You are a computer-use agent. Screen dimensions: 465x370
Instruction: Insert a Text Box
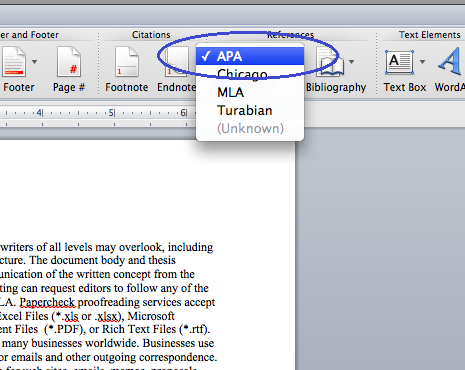[399, 62]
